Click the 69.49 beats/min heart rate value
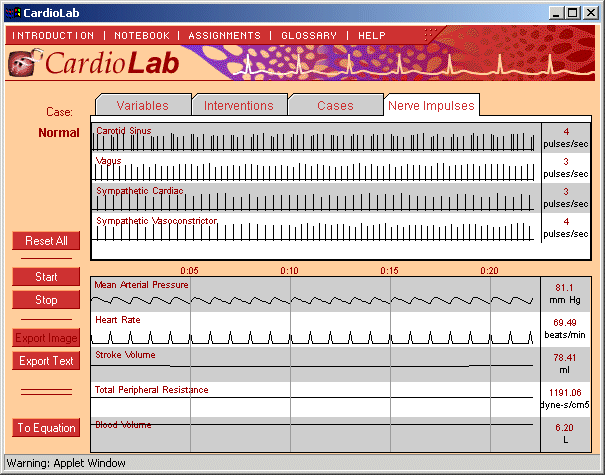This screenshot has width=605, height=475. pyautogui.click(x=564, y=328)
